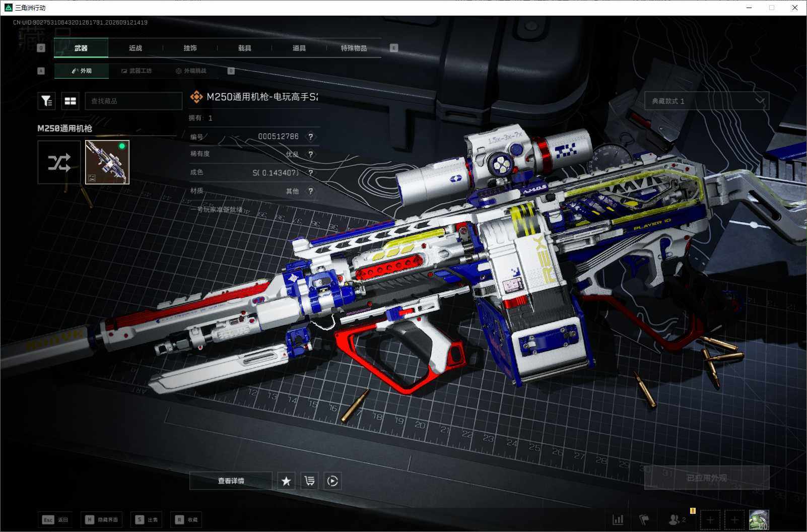
Task: Minimize the 三角洲行动 window
Action: 749,8
